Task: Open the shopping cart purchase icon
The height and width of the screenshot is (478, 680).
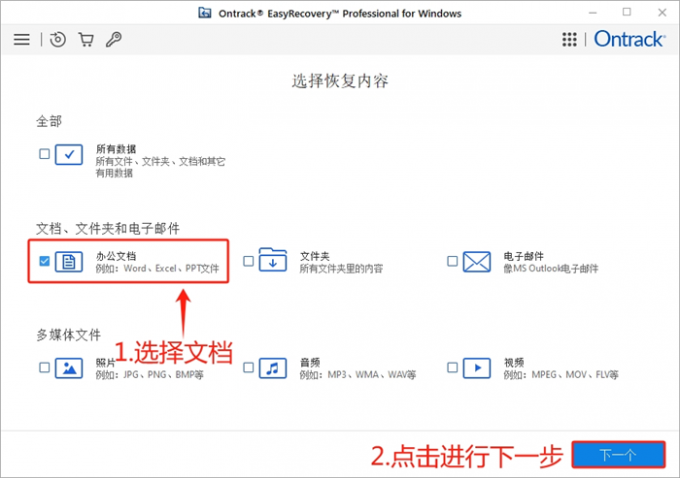Action: click(86, 39)
